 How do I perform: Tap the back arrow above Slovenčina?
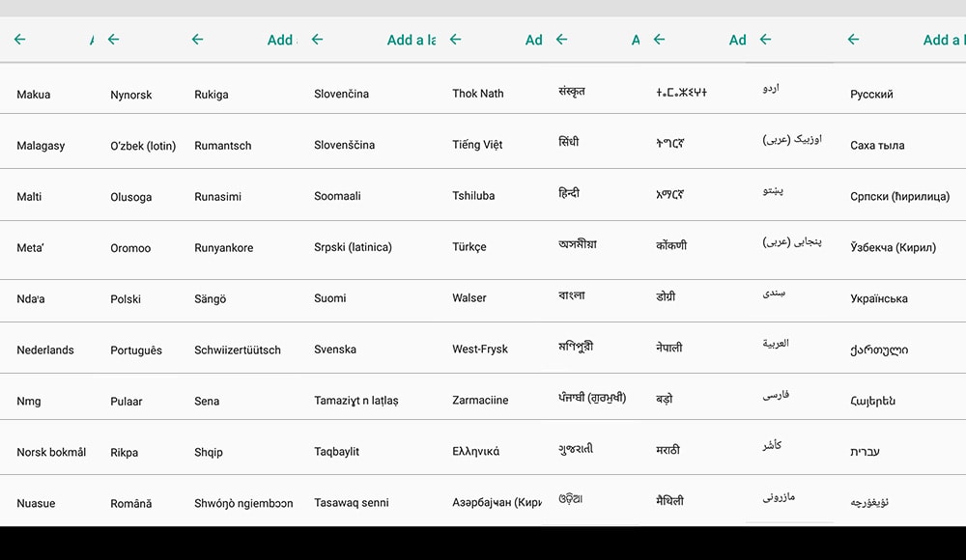(317, 40)
